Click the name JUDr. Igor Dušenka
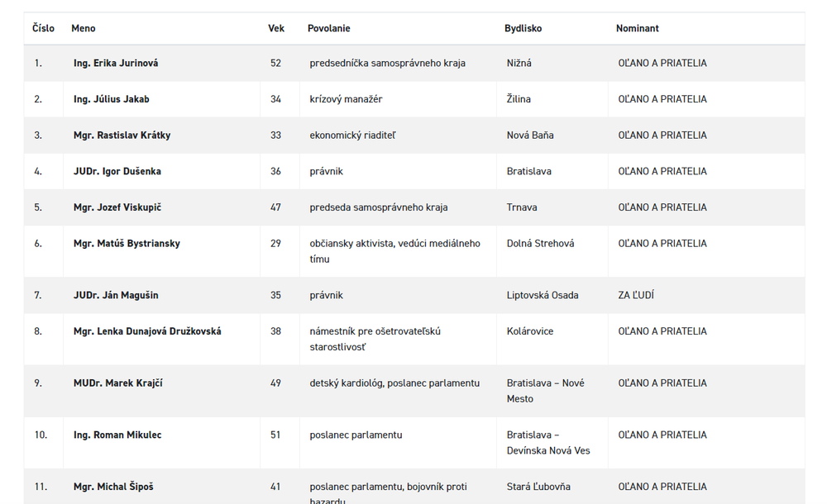The image size is (827, 504). (x=117, y=172)
